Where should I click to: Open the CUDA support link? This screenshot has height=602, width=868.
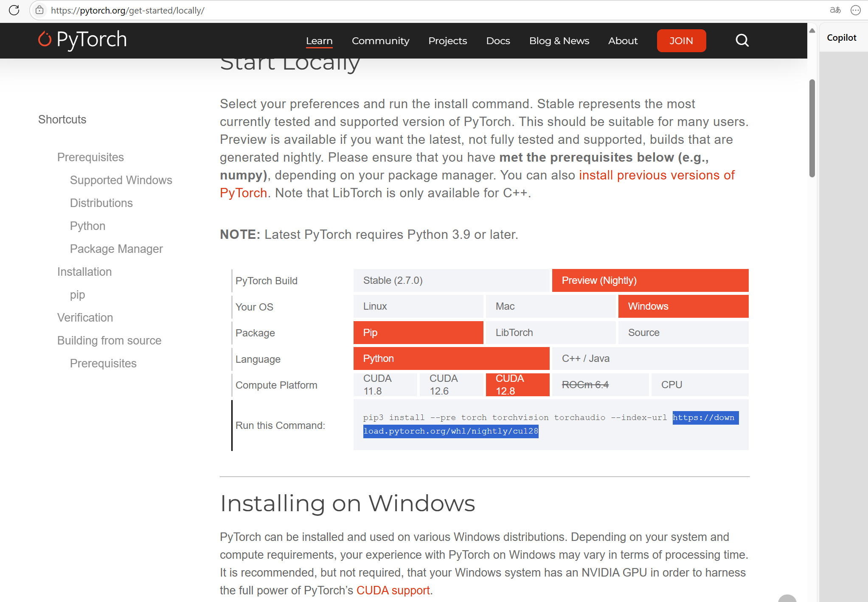coord(393,590)
